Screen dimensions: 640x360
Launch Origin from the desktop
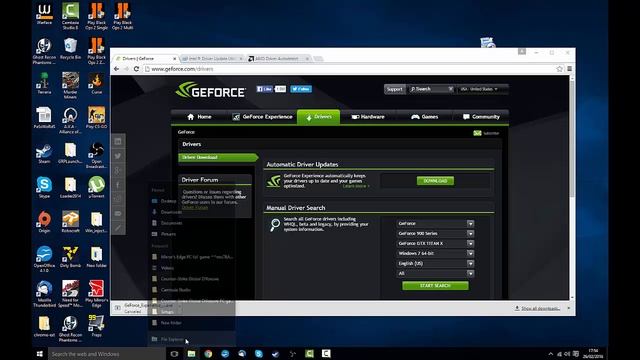[x=44, y=222]
